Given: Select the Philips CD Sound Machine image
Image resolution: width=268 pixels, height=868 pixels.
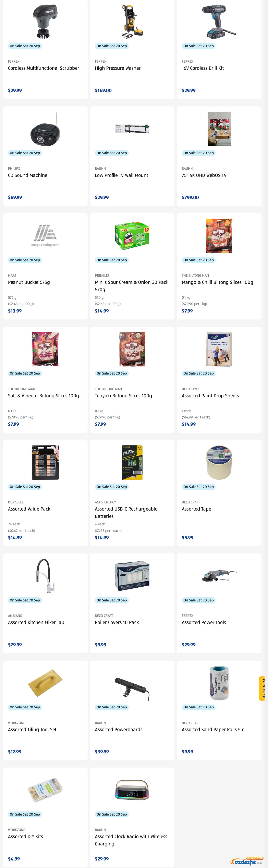Looking at the screenshot, I should click(45, 129).
